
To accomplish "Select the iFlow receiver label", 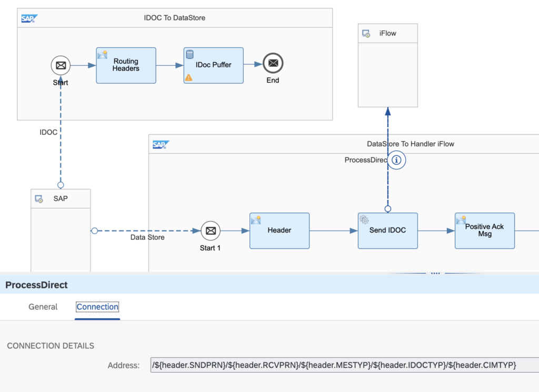I will [388, 33].
